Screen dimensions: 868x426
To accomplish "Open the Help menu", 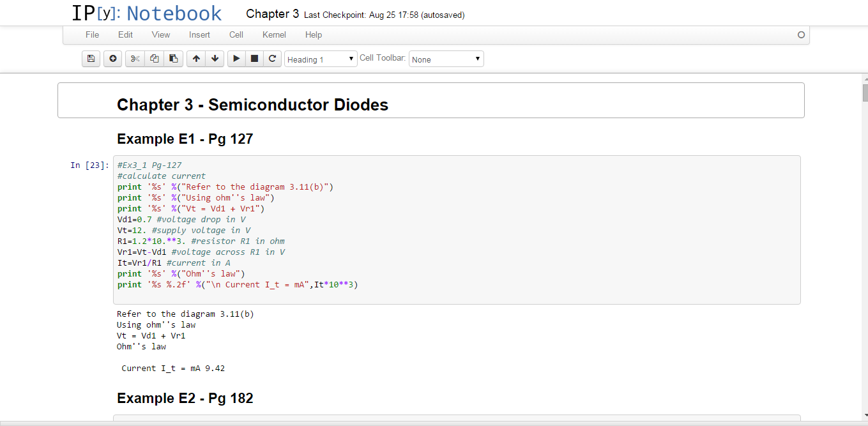I will click(314, 34).
